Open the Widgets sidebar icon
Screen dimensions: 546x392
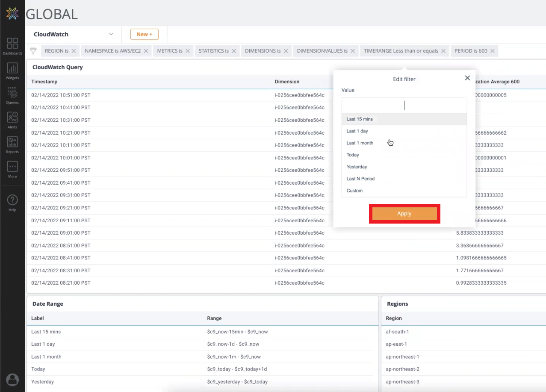pyautogui.click(x=12, y=71)
